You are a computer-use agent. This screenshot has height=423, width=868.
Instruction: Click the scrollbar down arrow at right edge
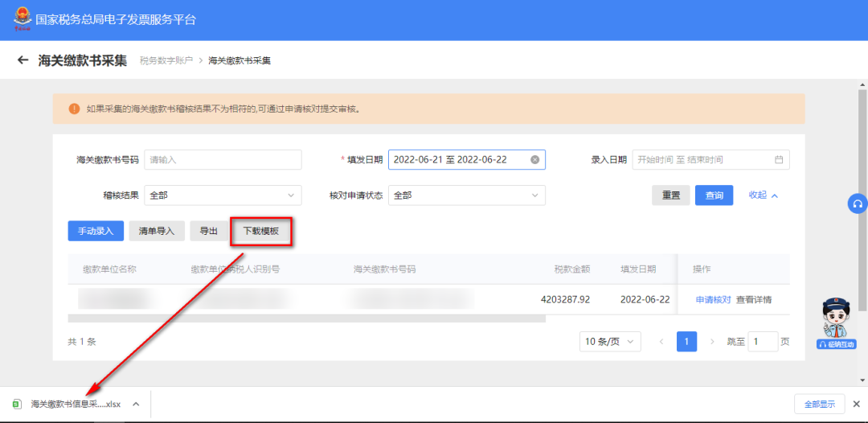863,380
